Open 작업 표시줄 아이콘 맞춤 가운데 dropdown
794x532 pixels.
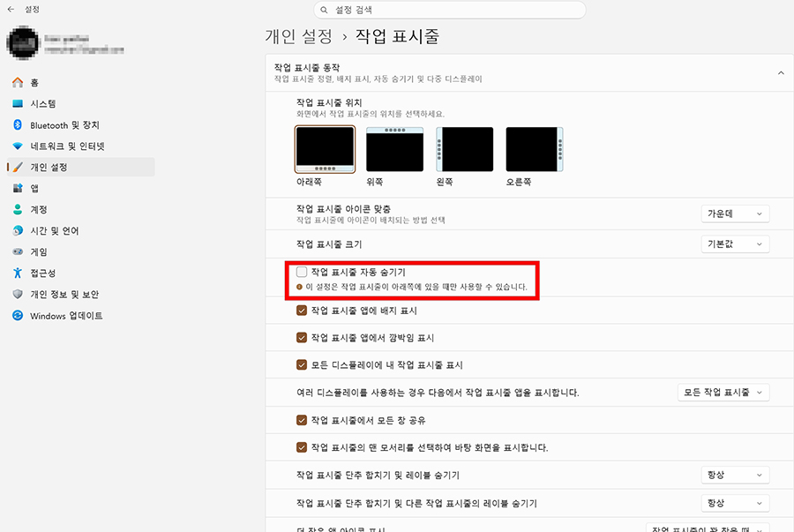tap(735, 214)
